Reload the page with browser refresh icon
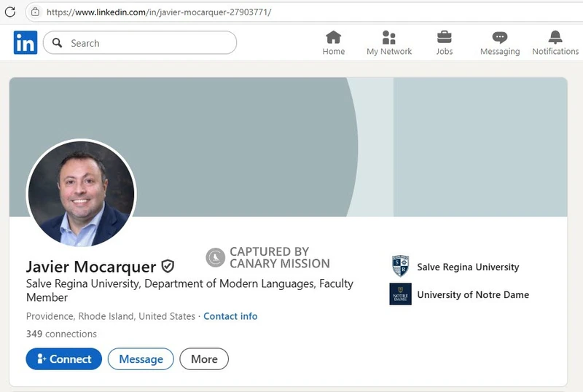This screenshot has width=583, height=392. (10, 12)
